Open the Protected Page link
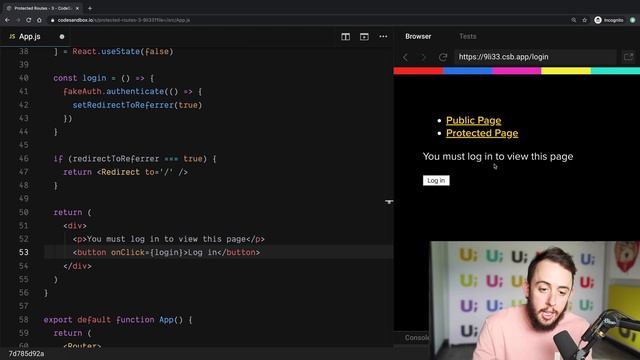Viewport: 640px width, 360px height. pyautogui.click(x=482, y=133)
